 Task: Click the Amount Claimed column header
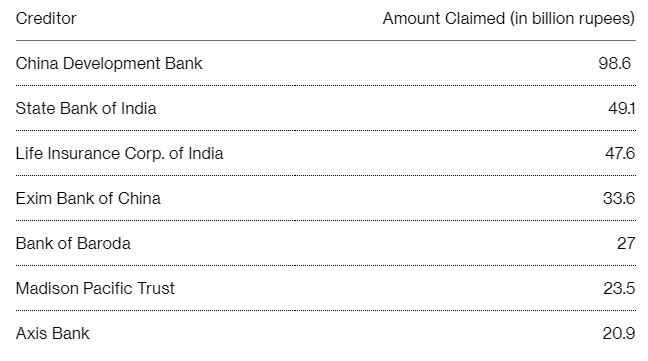pos(508,19)
